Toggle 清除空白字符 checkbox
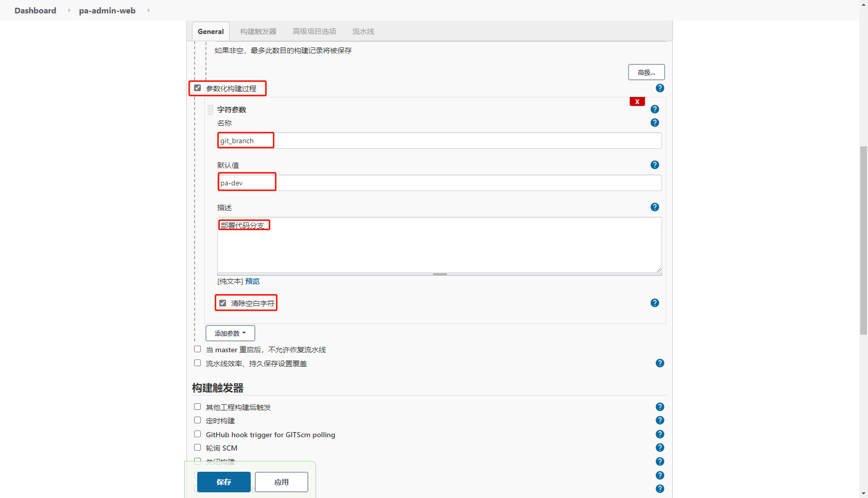868x498 pixels. [x=222, y=303]
